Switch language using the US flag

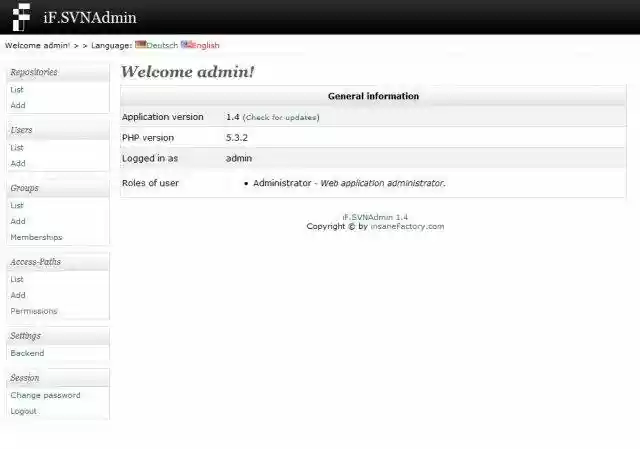(187, 45)
